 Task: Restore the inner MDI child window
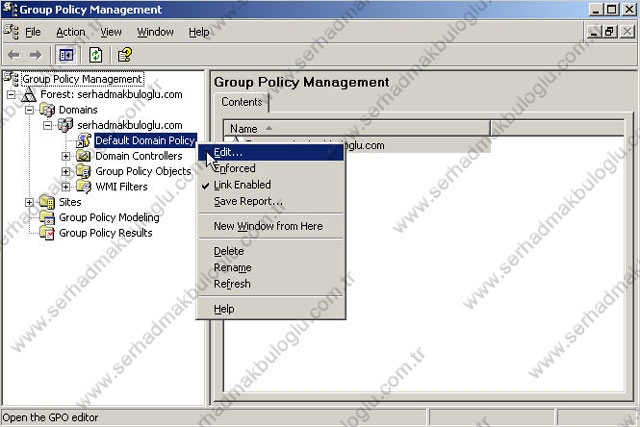[x=610, y=31]
